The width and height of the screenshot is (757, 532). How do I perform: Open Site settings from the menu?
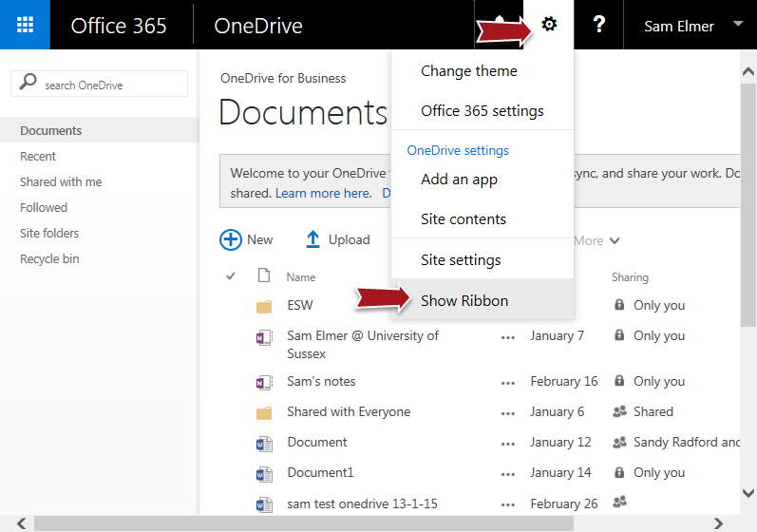pyautogui.click(x=461, y=260)
